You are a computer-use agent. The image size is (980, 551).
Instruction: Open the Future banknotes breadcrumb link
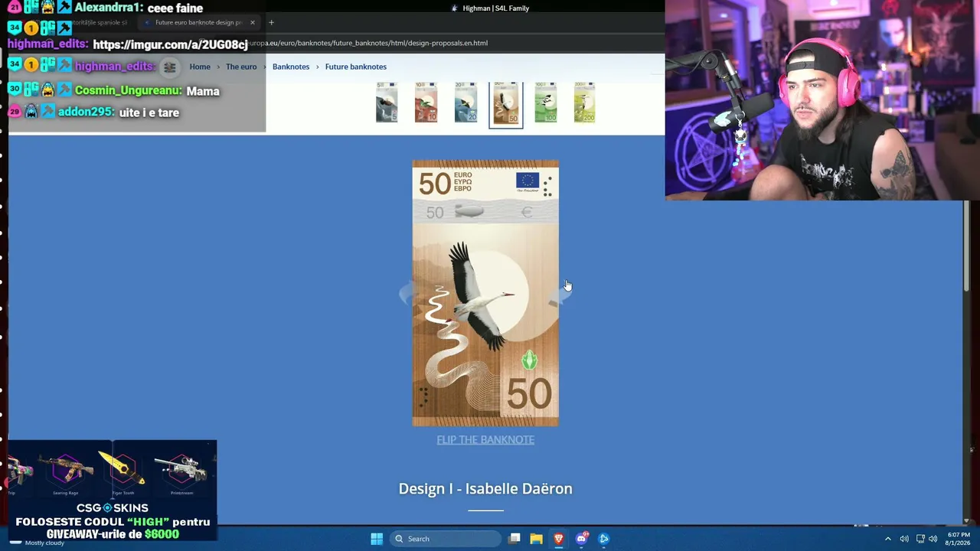(356, 67)
